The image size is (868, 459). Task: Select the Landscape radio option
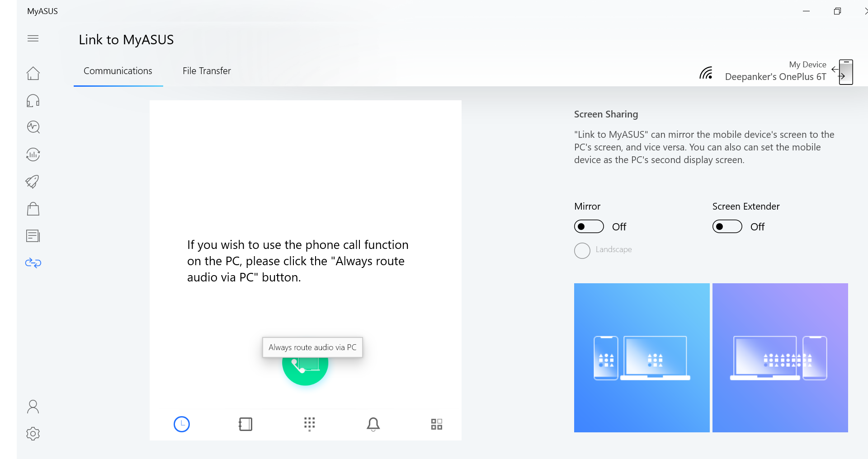coord(582,250)
